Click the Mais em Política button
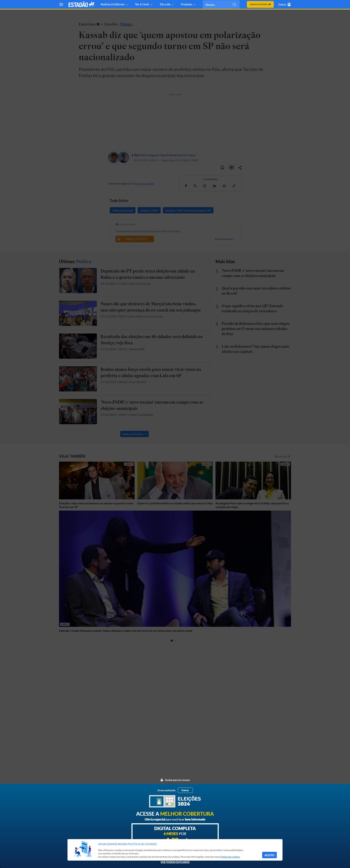The width and height of the screenshot is (350, 868). click(134, 434)
